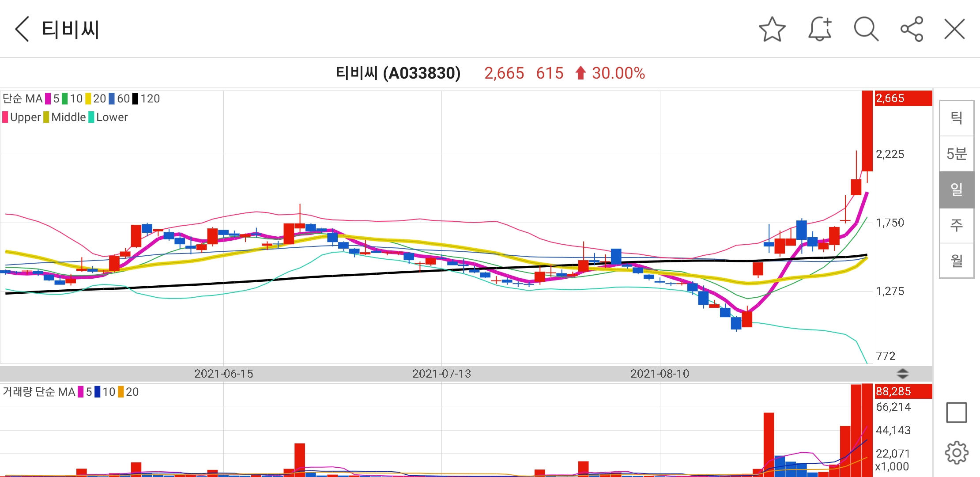Click the 1,275 price axis label

coord(890,291)
